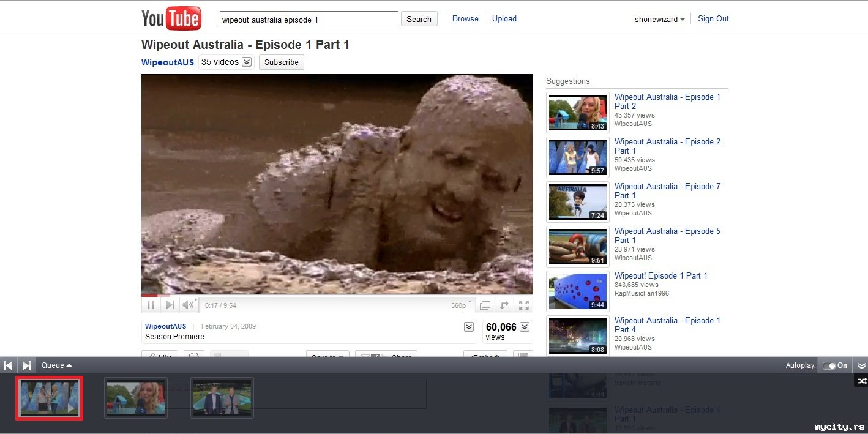The image size is (868, 434).
Task: Click the 8:43 suggestion thumbnail
Action: 578,113
